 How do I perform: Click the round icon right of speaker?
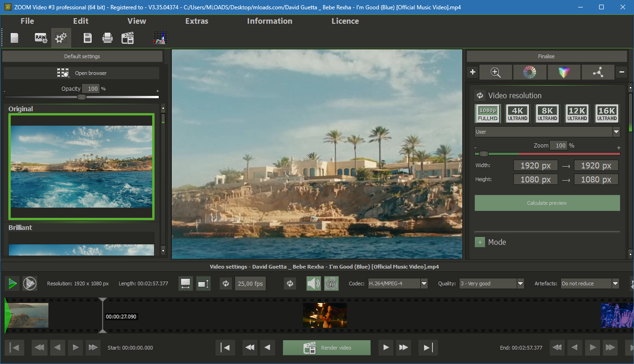coord(331,283)
